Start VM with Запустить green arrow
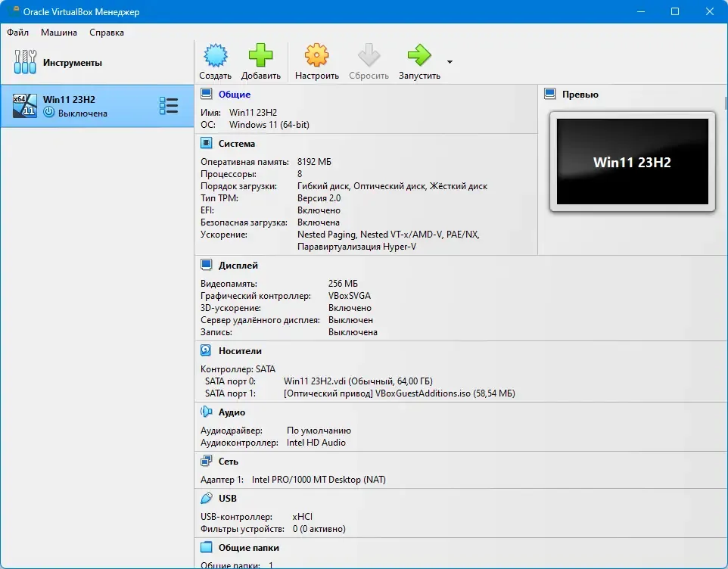Image resolution: width=728 pixels, height=569 pixels. [x=419, y=56]
